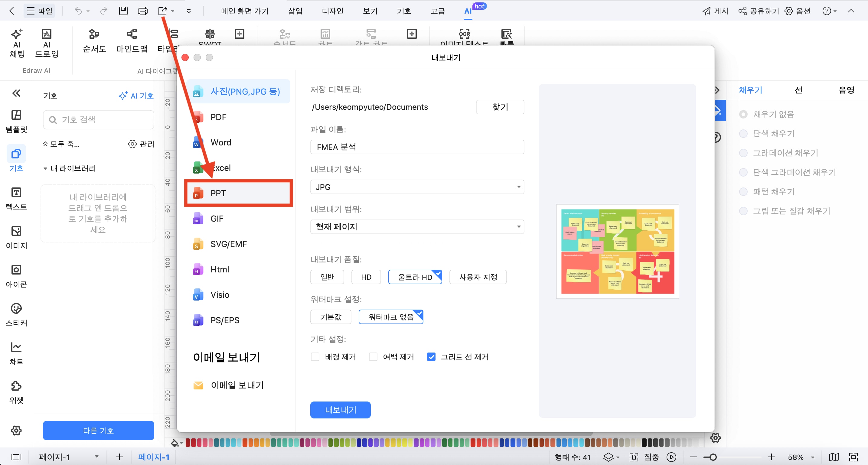
Task: Click the 찾기 browse directory button
Action: 500,107
